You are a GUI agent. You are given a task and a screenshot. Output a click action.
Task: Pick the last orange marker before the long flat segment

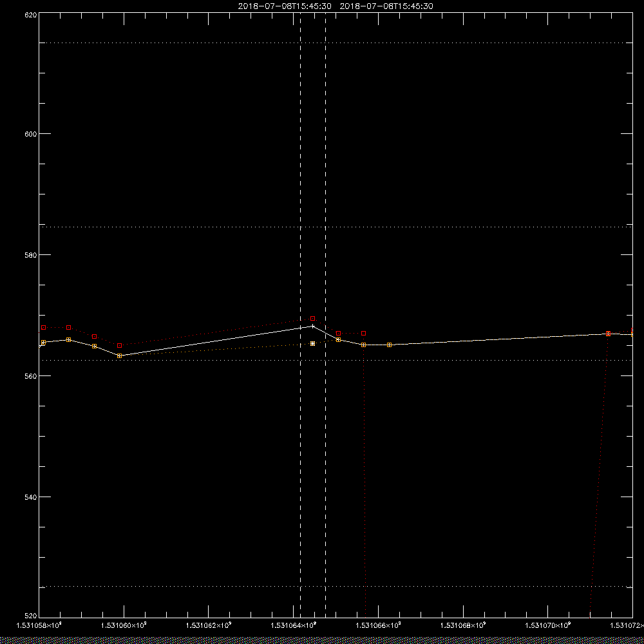(389, 345)
